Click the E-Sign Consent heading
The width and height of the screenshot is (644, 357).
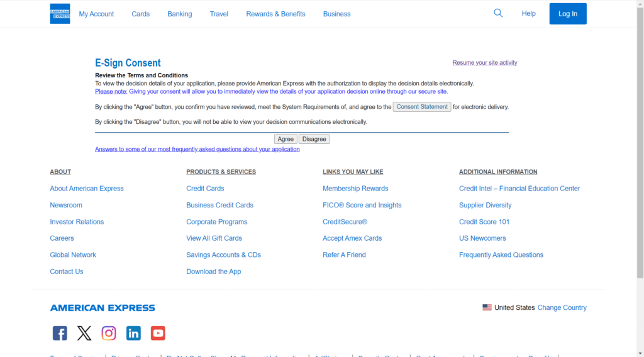point(128,63)
